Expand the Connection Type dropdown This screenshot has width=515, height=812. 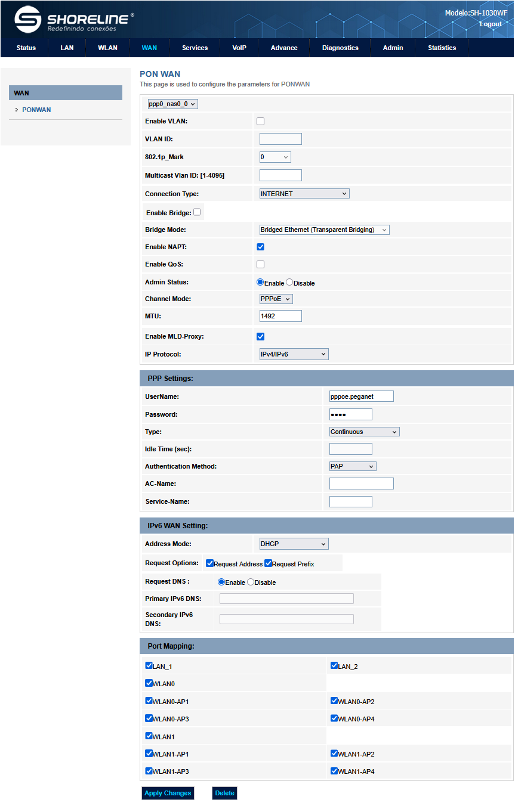click(x=304, y=194)
